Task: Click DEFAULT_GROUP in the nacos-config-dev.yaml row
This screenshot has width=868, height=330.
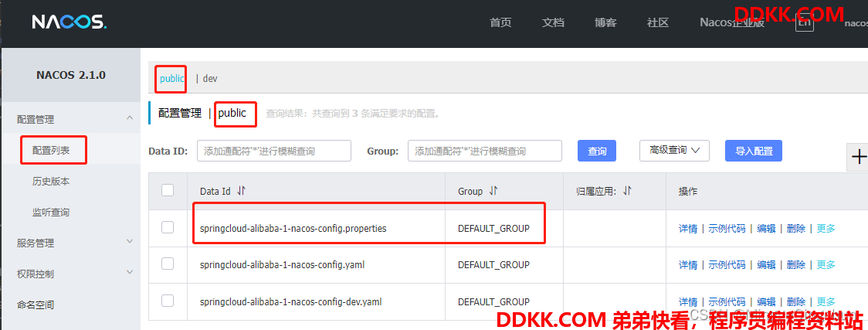Action: [x=493, y=301]
